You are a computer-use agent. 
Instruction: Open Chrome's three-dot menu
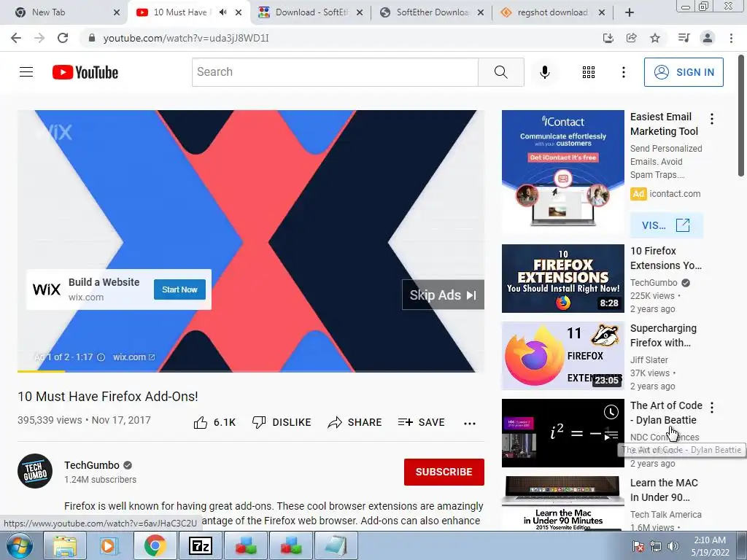point(731,38)
